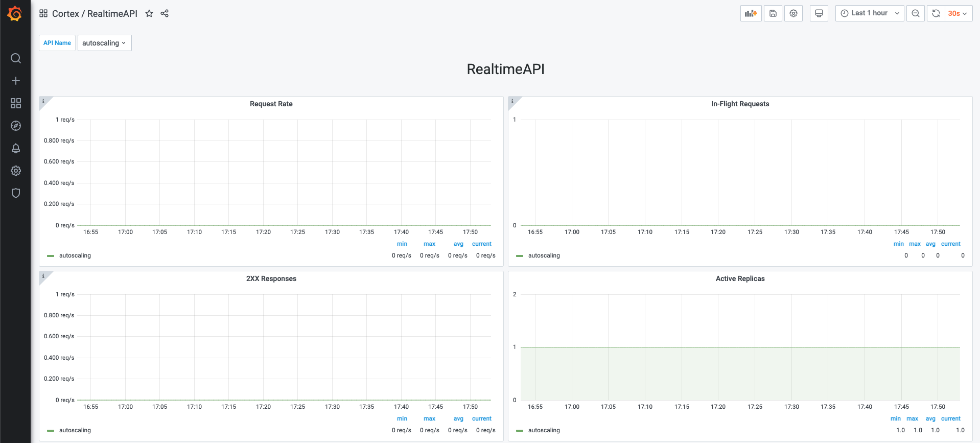Screen dimensions: 980x443
Task: Save the dashboard using disk icon
Action: [x=773, y=13]
